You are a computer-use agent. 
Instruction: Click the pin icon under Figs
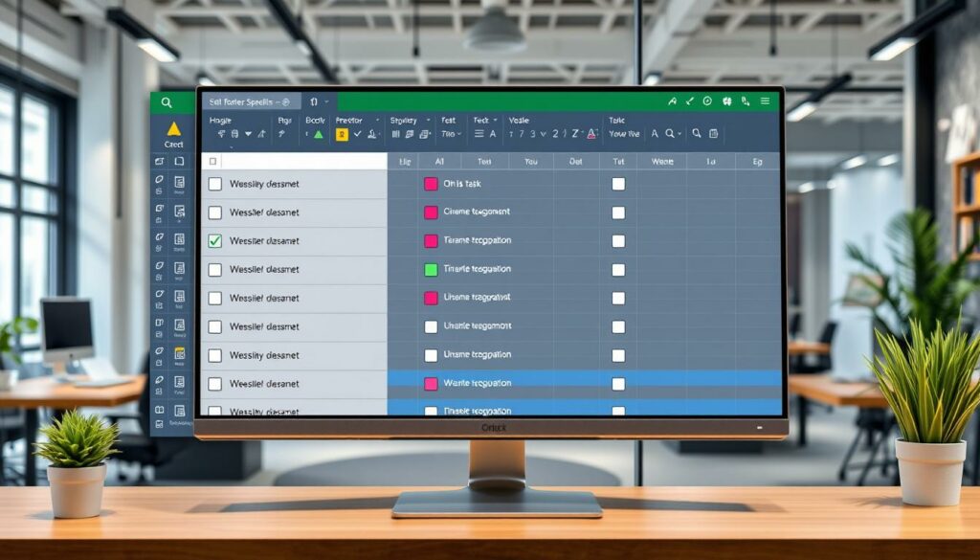(x=282, y=134)
